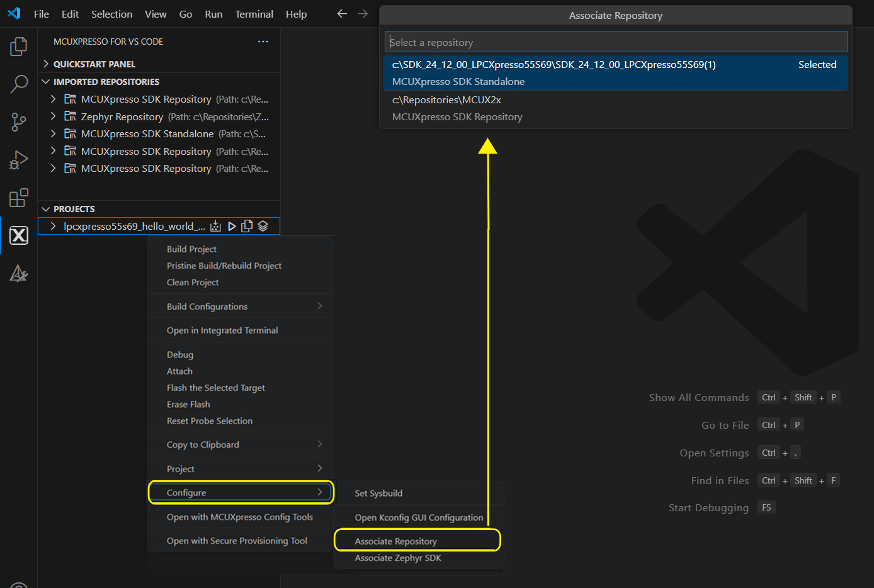Viewport: 874px width, 588px height.
Task: Open the Run menu
Action: click(x=213, y=14)
